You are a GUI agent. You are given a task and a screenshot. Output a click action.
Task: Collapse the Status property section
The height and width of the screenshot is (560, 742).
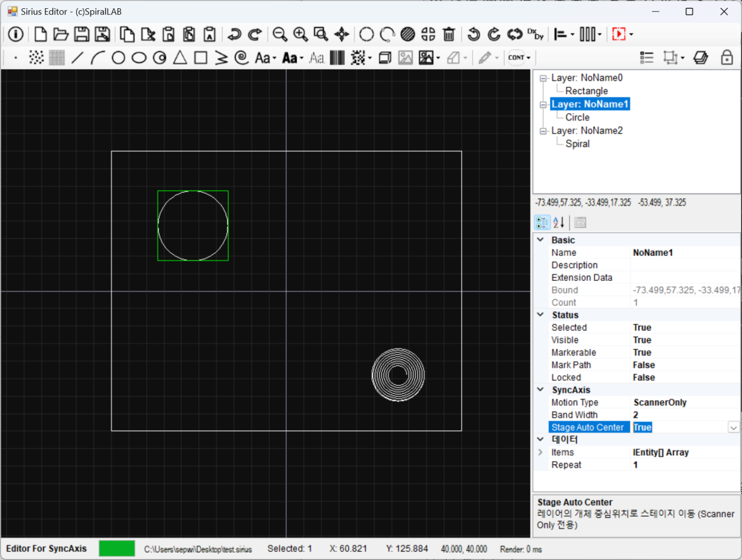[540, 314]
